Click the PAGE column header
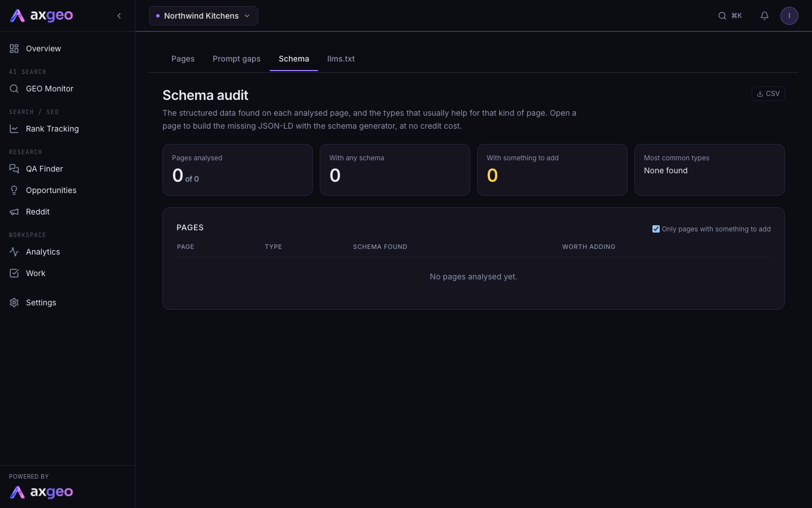This screenshot has width=812, height=508. (186, 247)
